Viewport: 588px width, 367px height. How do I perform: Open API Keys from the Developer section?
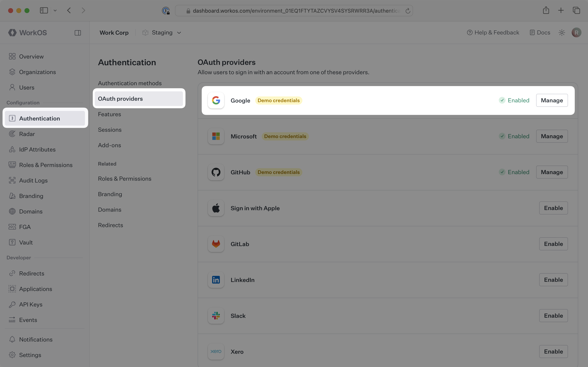(31, 304)
